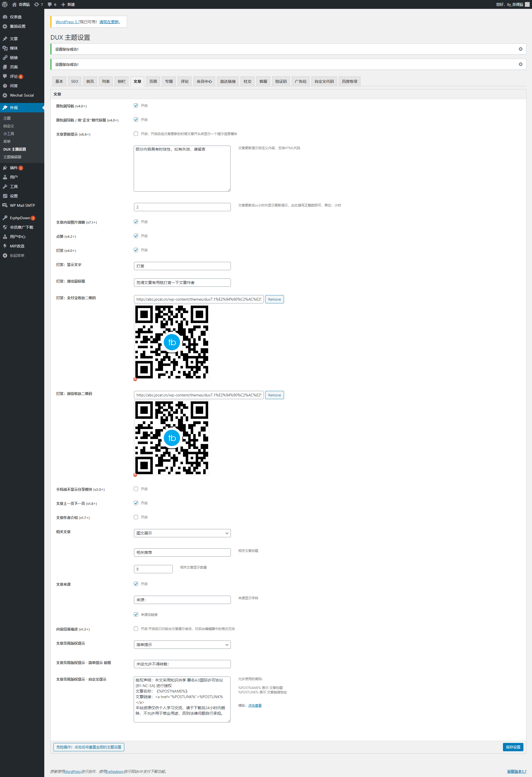Open the ErphpDown key icon

pyautogui.click(x=5, y=218)
